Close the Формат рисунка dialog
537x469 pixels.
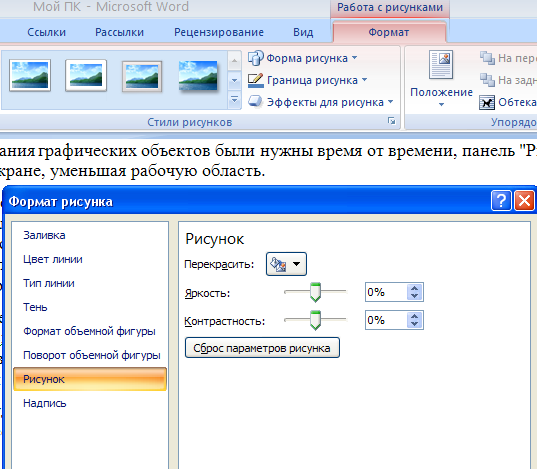524,200
